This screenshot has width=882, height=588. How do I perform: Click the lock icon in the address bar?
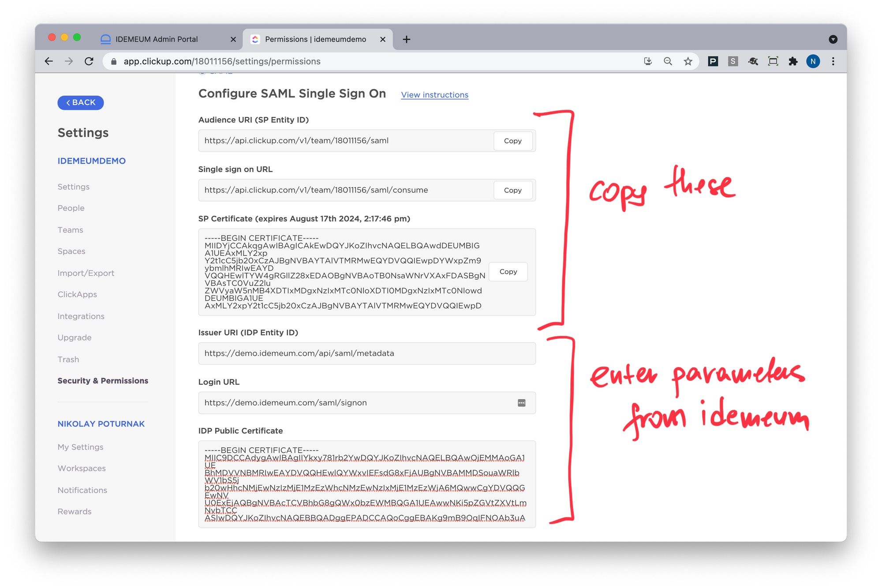(x=114, y=62)
